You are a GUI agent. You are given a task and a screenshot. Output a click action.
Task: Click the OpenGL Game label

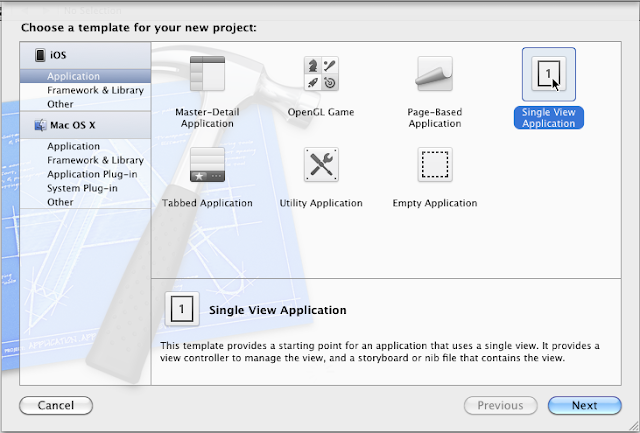pos(321,112)
